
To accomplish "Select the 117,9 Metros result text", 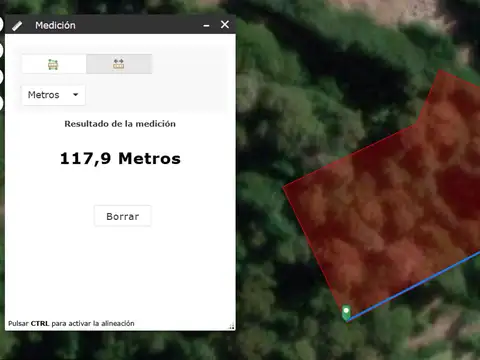I will 120,158.
